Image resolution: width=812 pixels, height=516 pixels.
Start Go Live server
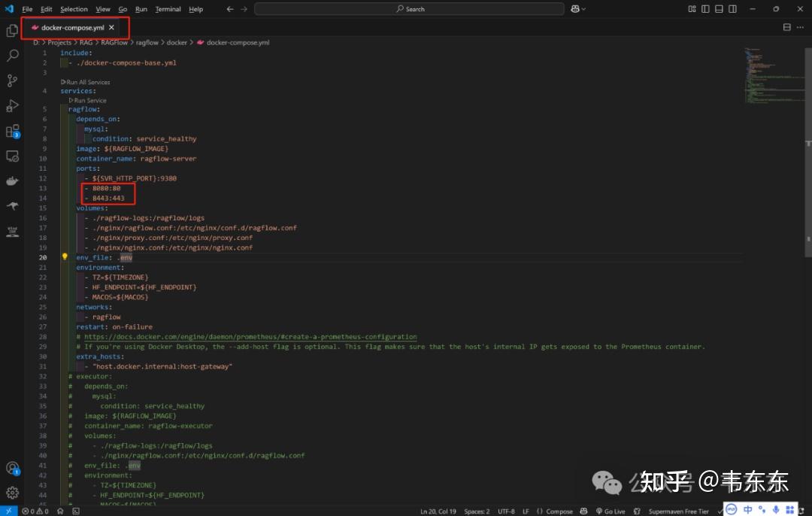[611, 511]
